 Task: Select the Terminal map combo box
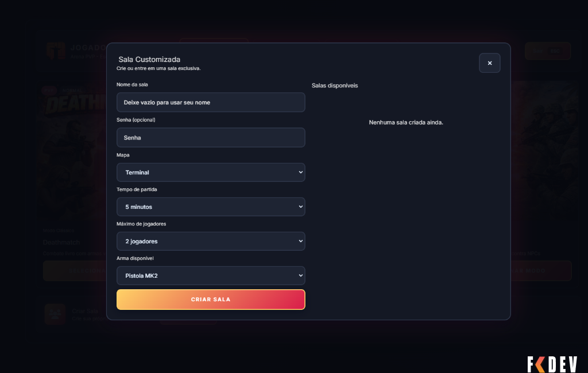coord(211,172)
